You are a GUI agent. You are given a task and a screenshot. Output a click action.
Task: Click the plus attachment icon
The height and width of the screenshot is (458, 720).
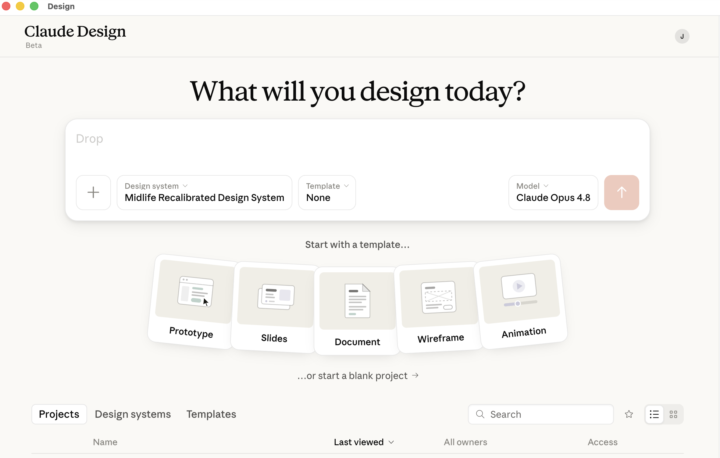pos(93,192)
